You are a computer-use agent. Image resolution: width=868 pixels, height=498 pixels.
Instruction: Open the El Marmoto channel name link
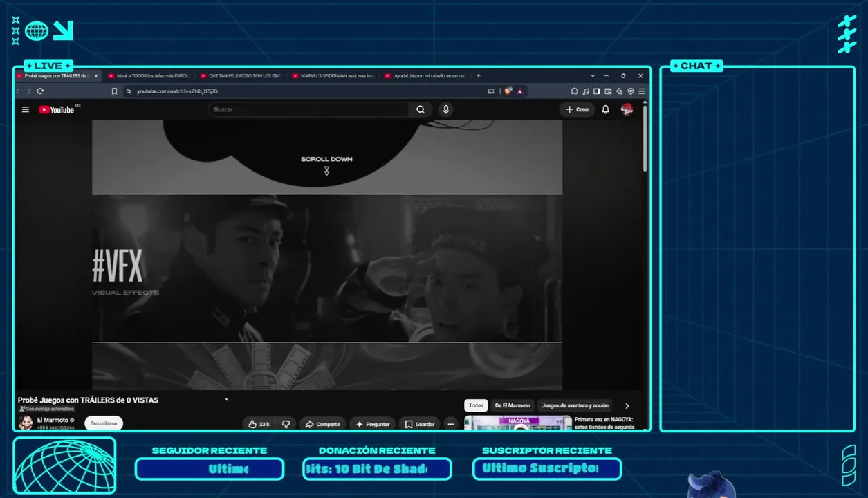pyautogui.click(x=53, y=420)
